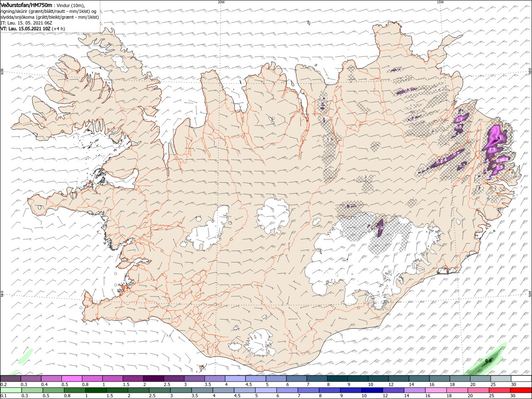Viewport: 532px width, 399px height.
Task: Select the pale green 0.1 swatch on rain scale
Action: 10,390
